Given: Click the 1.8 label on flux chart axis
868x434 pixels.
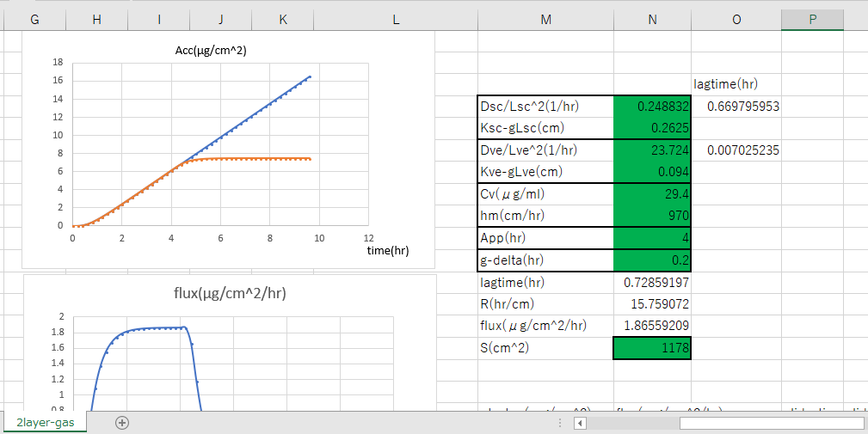Looking at the screenshot, I should 58,333.
